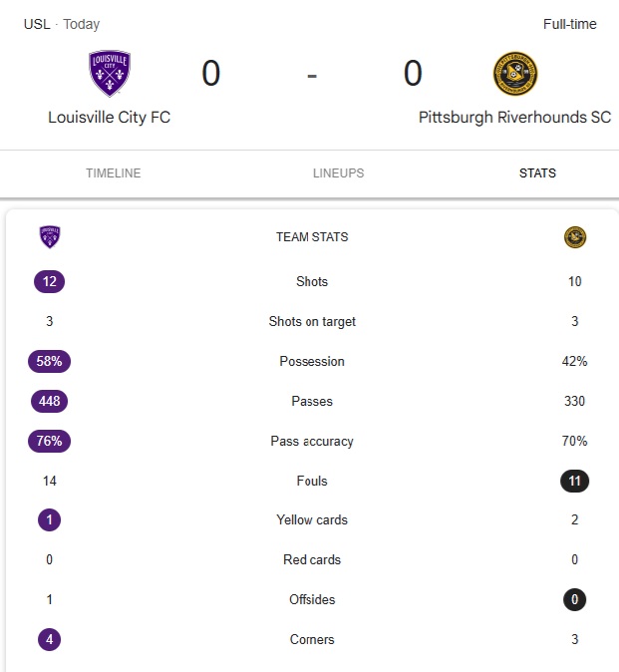Viewport: 619px width, 672px height.
Task: Open the TIMELINE tab
Action: coord(113,173)
